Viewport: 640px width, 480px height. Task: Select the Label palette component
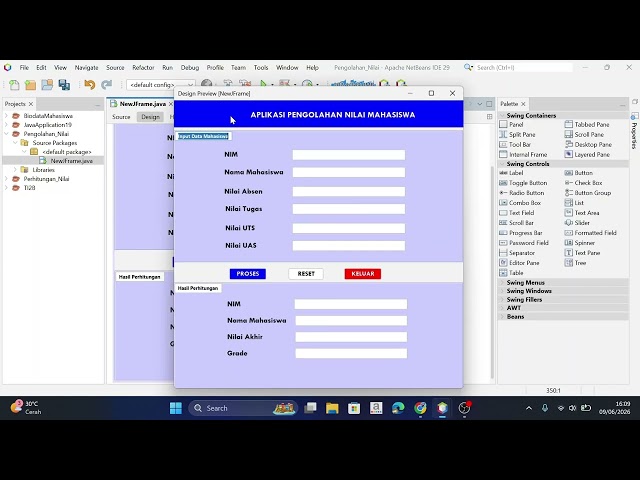click(511, 173)
